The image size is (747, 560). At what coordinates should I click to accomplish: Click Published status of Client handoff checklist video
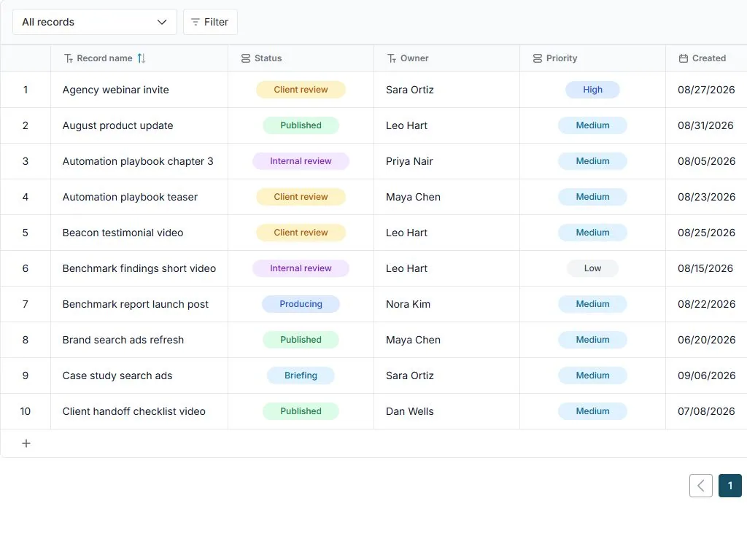[x=301, y=411]
